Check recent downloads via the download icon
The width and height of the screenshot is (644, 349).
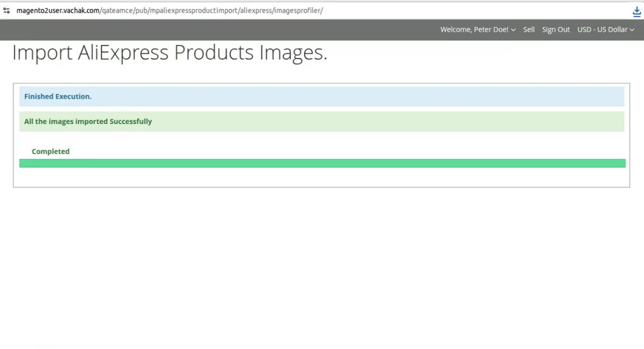click(636, 10)
